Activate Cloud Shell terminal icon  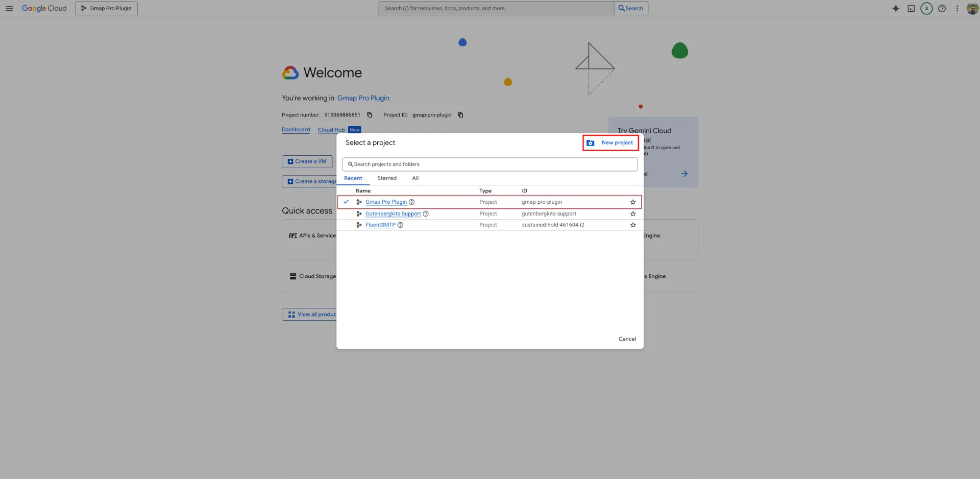(911, 8)
